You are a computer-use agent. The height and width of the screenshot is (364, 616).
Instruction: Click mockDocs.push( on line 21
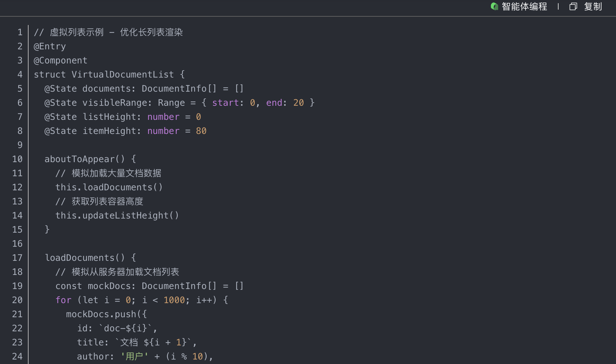103,314
